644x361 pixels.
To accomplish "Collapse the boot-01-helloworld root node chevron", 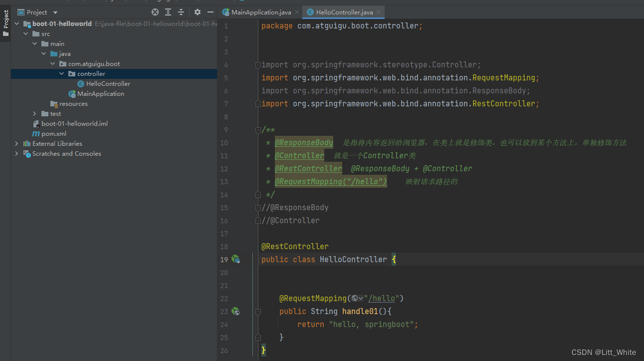I will [17, 23].
